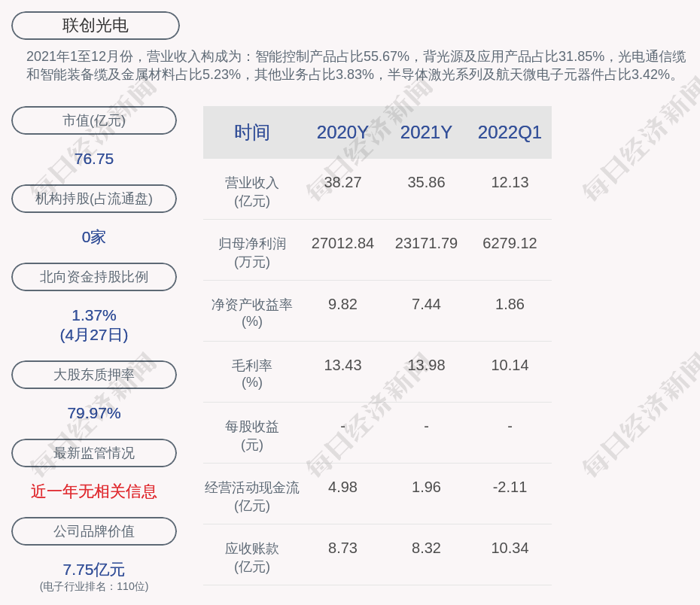
Task: Select the 2020Y column header
Action: pos(342,132)
